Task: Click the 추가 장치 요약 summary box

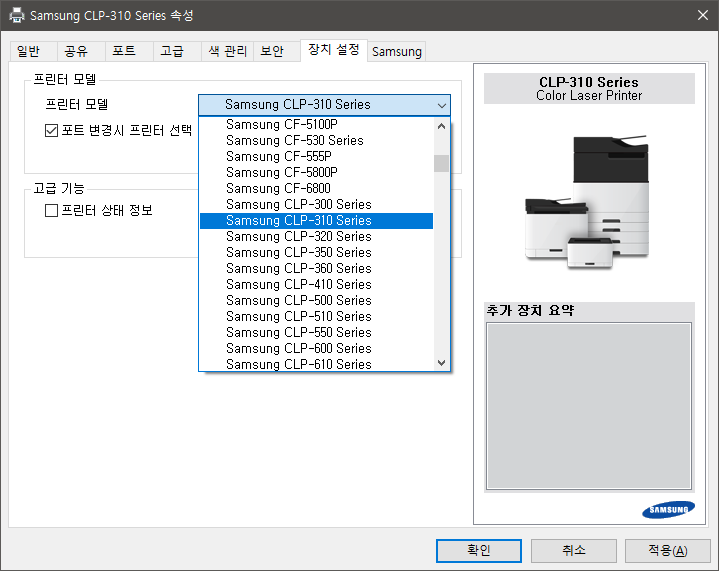Action: (589, 406)
